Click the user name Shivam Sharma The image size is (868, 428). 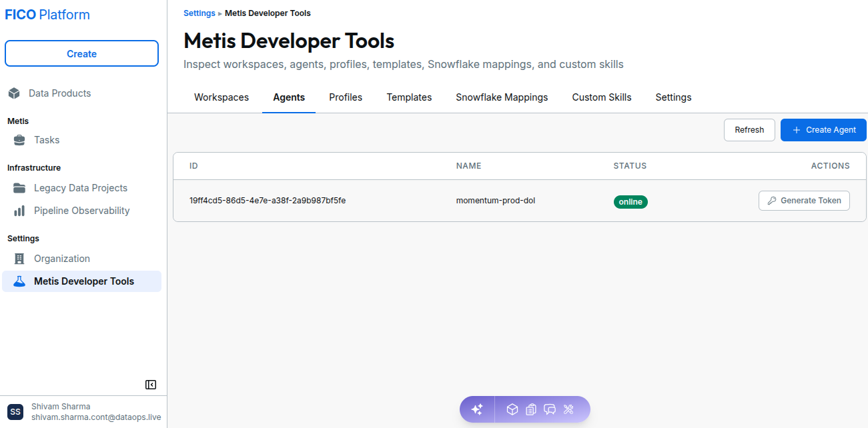(61, 407)
